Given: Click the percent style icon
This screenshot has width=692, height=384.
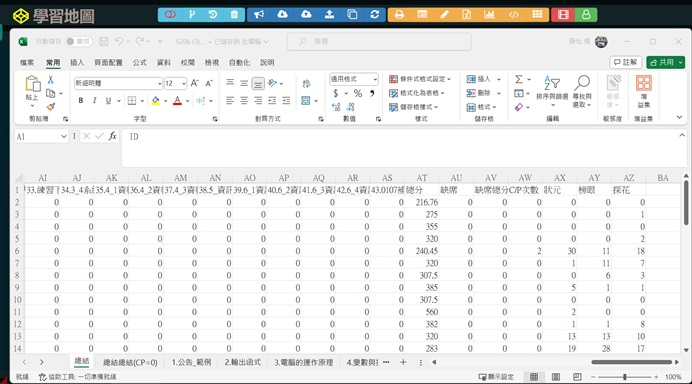Looking at the screenshot, I should 358,93.
